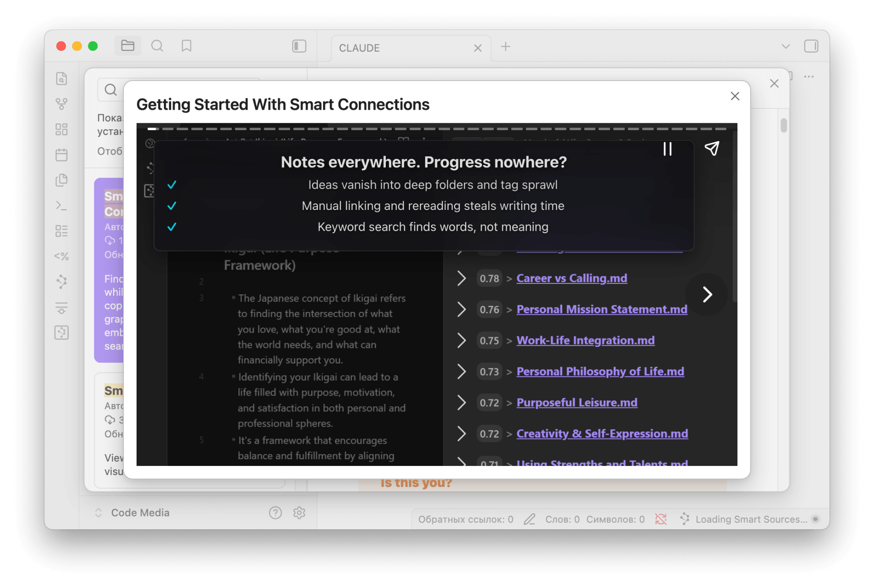Open command palette terminal ribbon icon

click(x=61, y=206)
